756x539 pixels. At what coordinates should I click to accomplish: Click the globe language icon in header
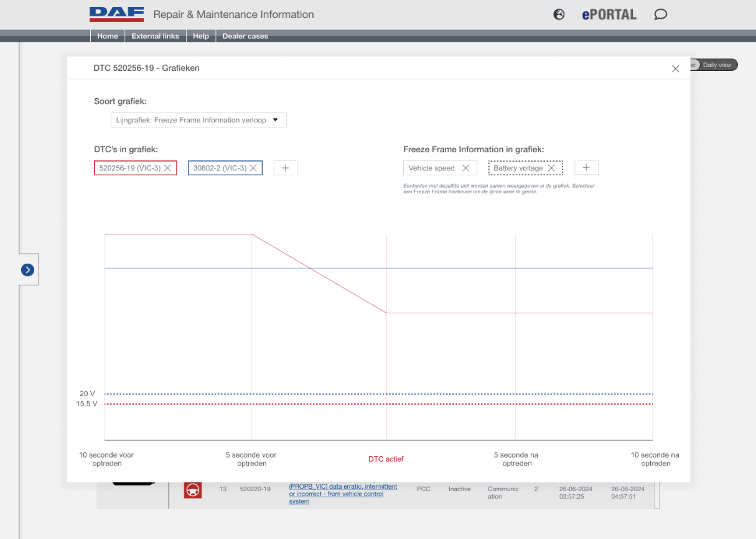tap(559, 14)
